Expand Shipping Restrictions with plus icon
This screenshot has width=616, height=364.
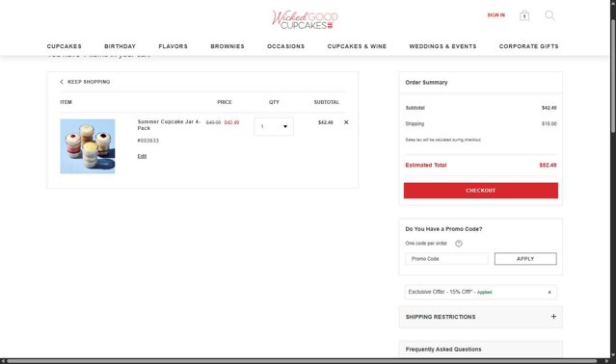[553, 317]
